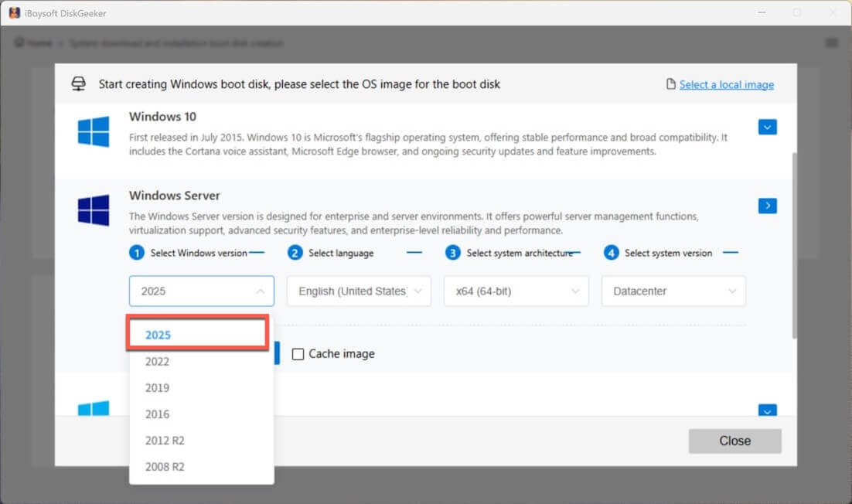This screenshot has width=852, height=504.
Task: Click the Windows Server heading
Action: 175,196
